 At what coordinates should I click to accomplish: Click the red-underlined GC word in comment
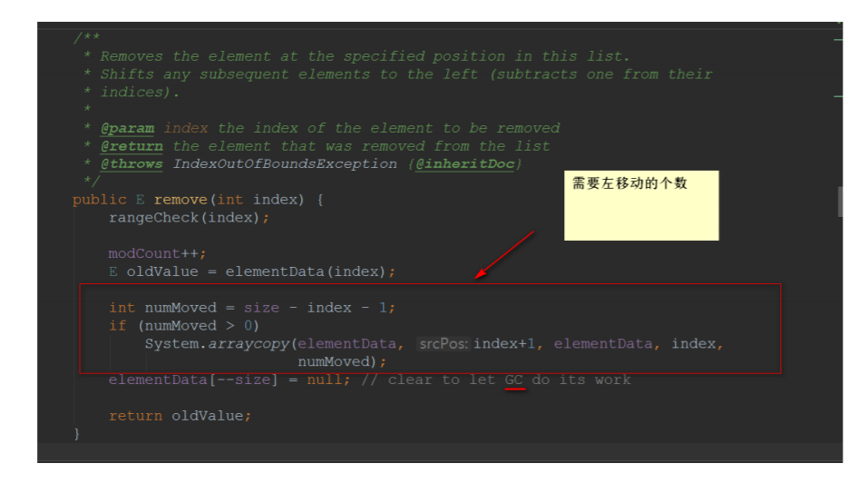click(513, 380)
